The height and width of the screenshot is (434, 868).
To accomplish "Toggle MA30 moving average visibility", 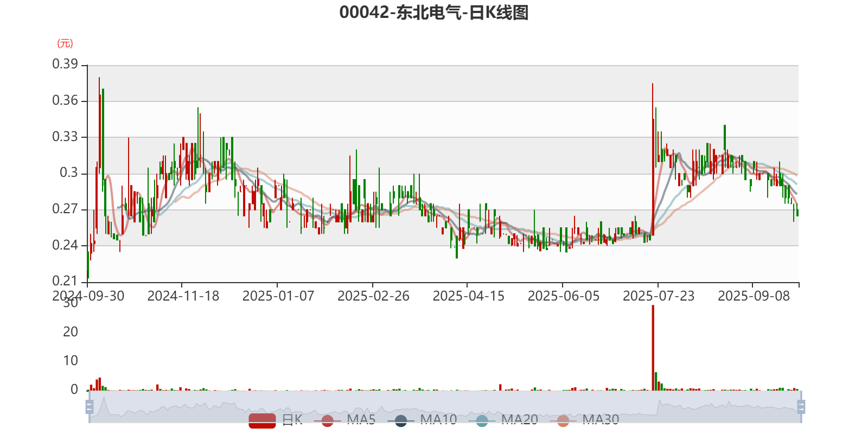I will [x=584, y=420].
